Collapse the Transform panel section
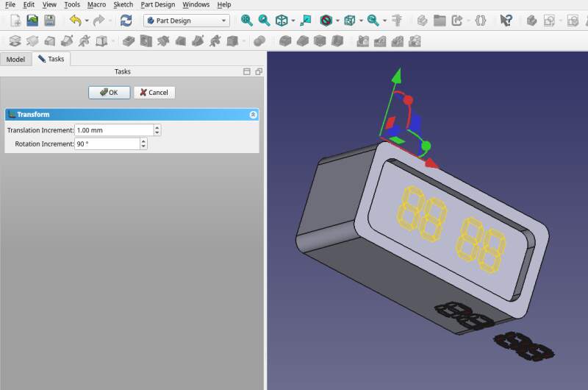The height and width of the screenshot is (390, 588). click(253, 115)
